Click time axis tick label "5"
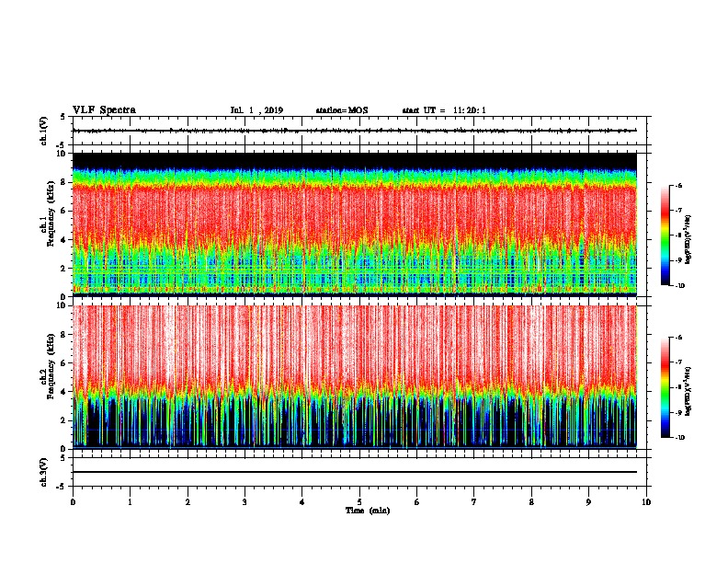Viewport: 728px width, 563px height. coord(359,502)
